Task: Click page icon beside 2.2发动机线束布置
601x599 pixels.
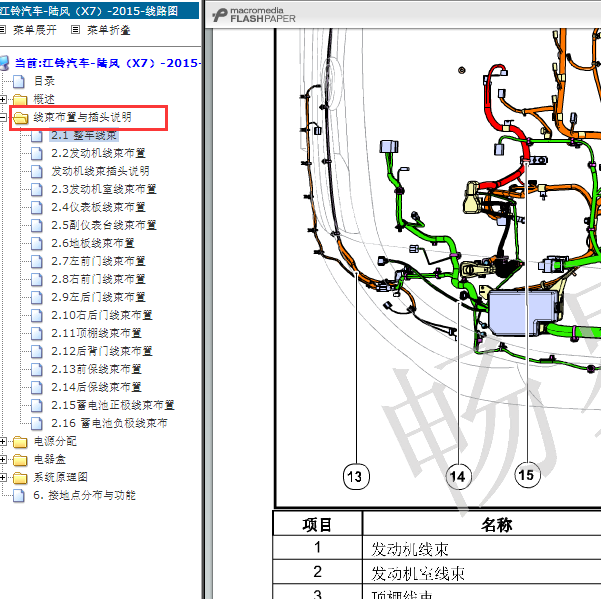Action: point(37,153)
